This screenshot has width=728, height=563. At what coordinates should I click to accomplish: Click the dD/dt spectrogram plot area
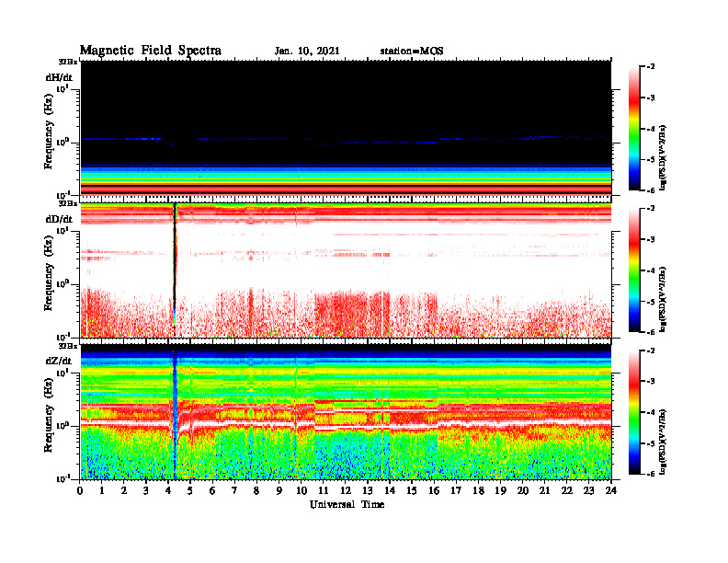pos(346,270)
